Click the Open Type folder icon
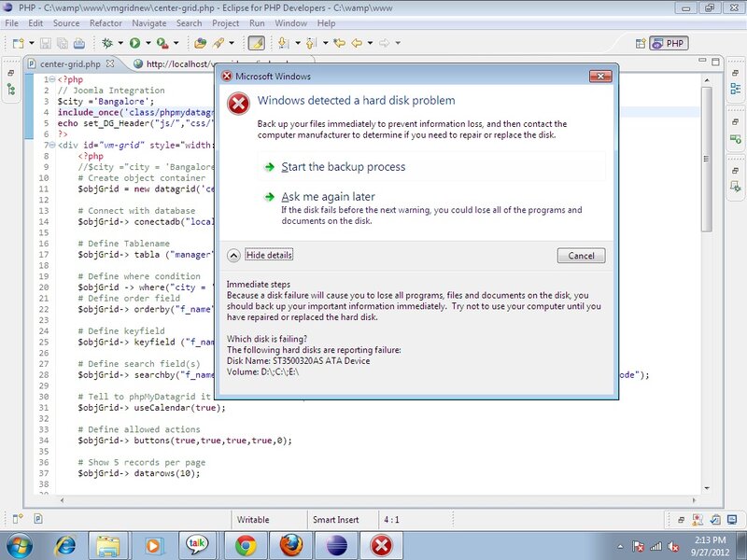Viewport: 747px width, 560px height. click(200, 43)
